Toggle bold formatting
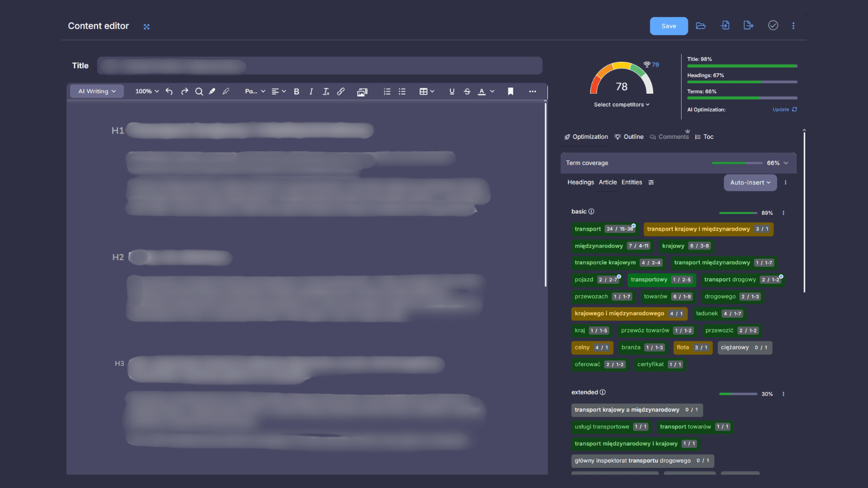Image resolution: width=868 pixels, height=488 pixels. point(297,92)
